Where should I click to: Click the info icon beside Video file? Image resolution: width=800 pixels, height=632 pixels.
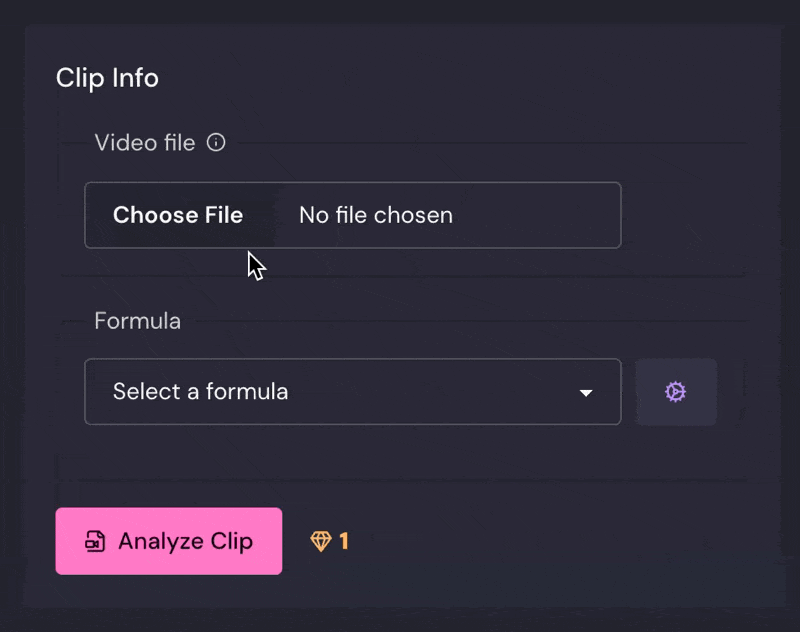[x=216, y=142]
